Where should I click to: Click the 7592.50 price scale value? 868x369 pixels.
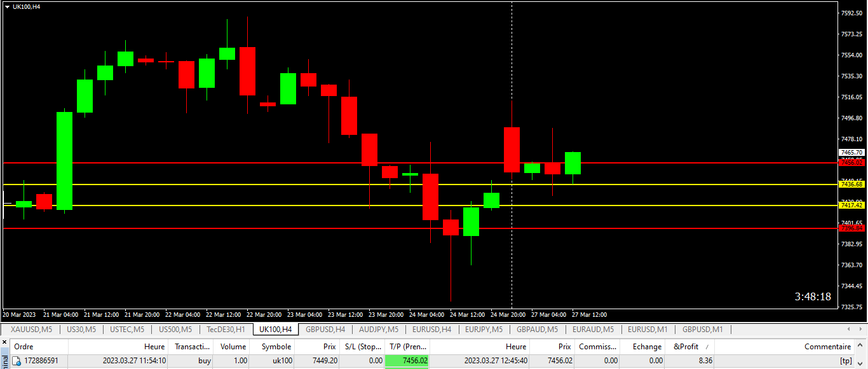pos(851,13)
